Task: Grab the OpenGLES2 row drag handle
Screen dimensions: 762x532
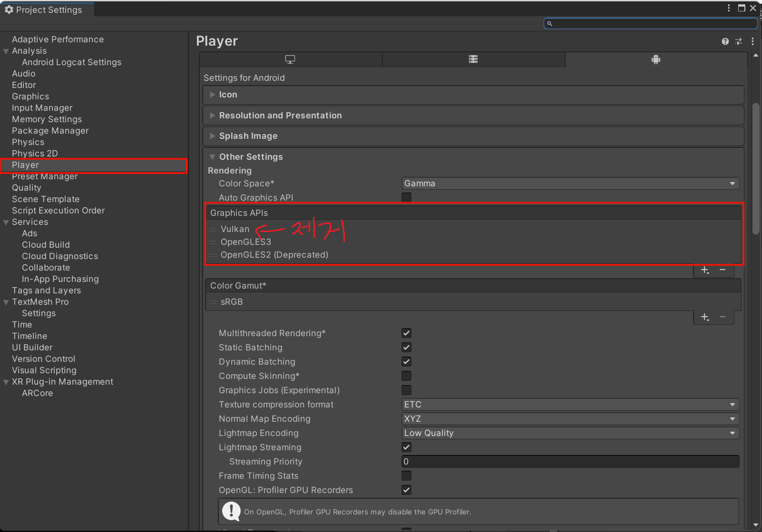Action: [213, 255]
